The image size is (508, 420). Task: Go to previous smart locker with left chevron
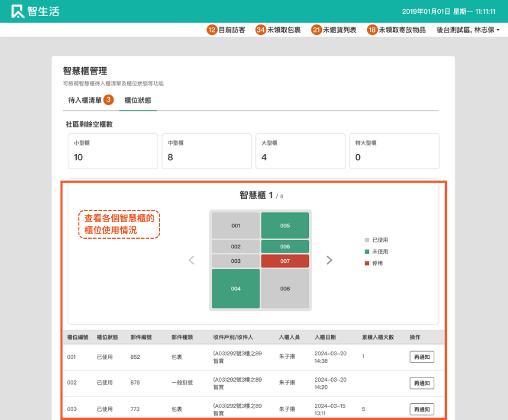coord(191,260)
